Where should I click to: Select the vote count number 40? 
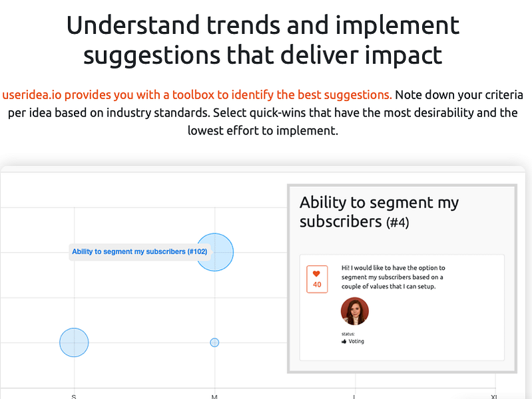(x=317, y=285)
